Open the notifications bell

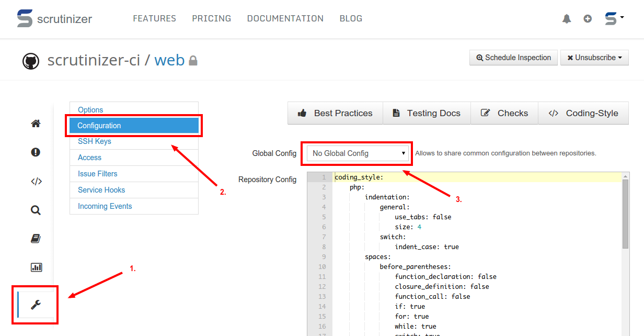click(567, 19)
